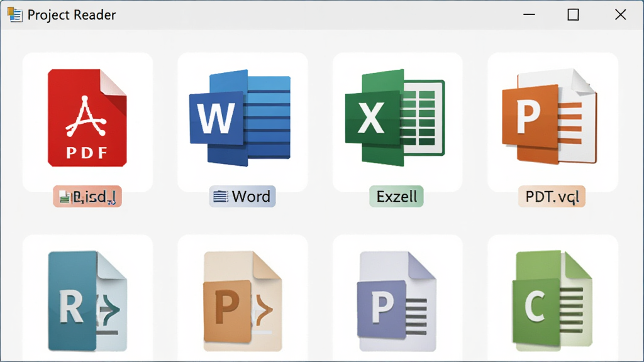
Task: Click the PDT.vcl label
Action: click(x=552, y=197)
